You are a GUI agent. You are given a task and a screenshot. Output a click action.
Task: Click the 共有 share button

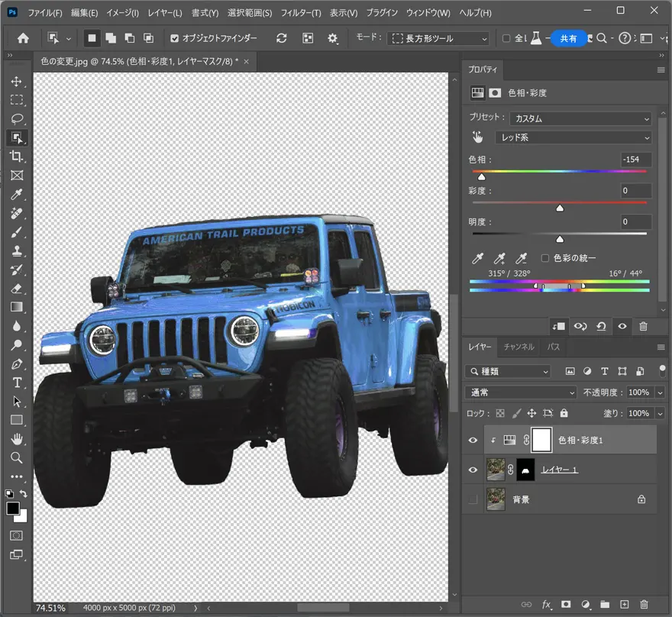pos(568,38)
